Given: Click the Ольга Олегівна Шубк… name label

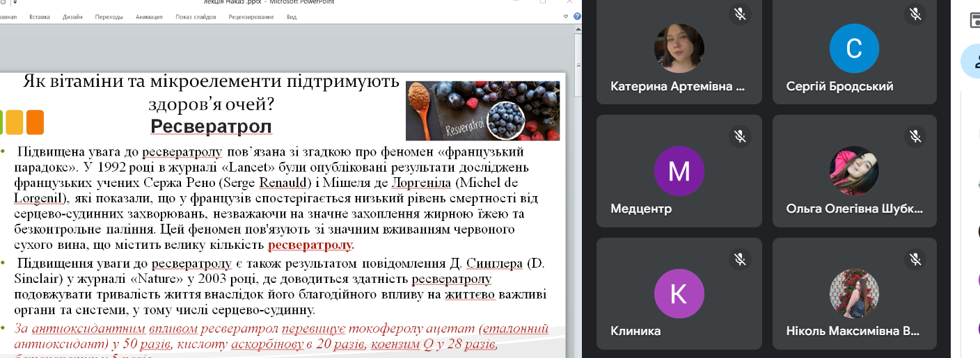Looking at the screenshot, I should [855, 209].
